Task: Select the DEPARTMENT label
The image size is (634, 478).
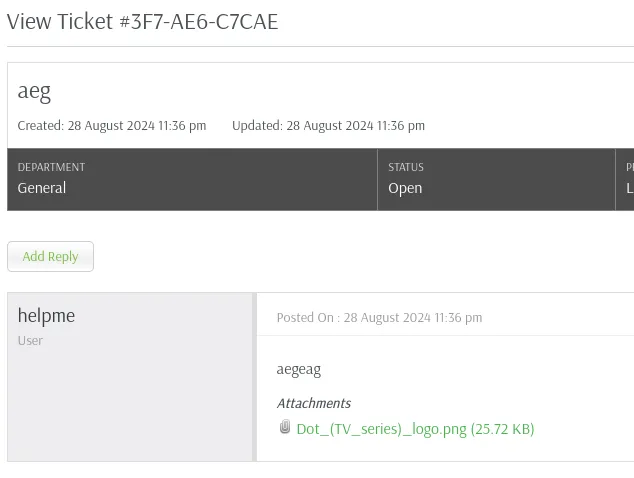Action: (51, 167)
